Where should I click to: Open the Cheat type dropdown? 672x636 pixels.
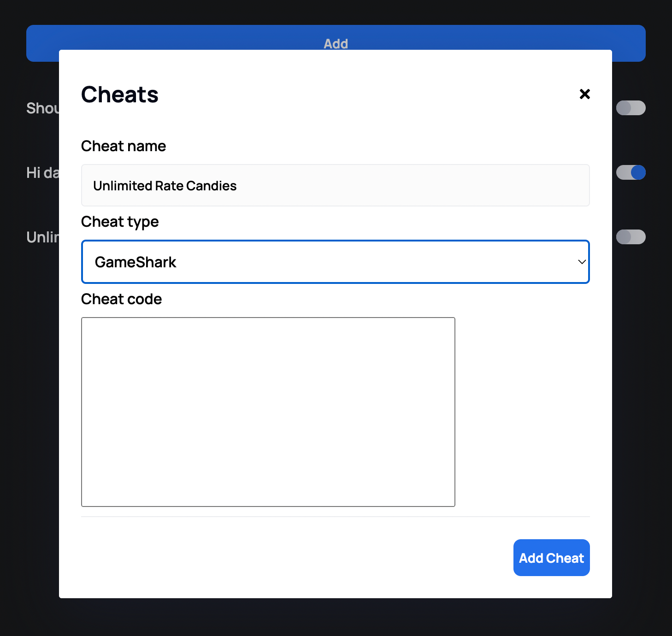(x=335, y=262)
